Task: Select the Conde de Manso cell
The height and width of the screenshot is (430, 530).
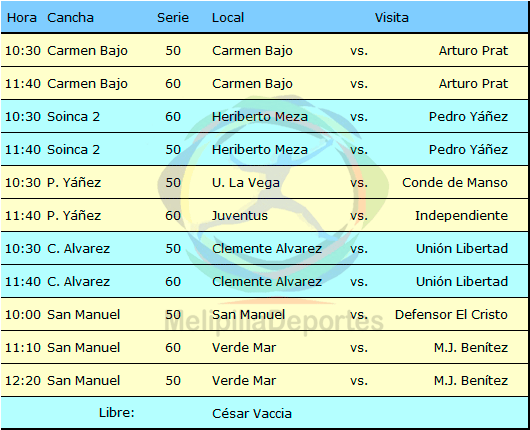Action: [x=455, y=183]
